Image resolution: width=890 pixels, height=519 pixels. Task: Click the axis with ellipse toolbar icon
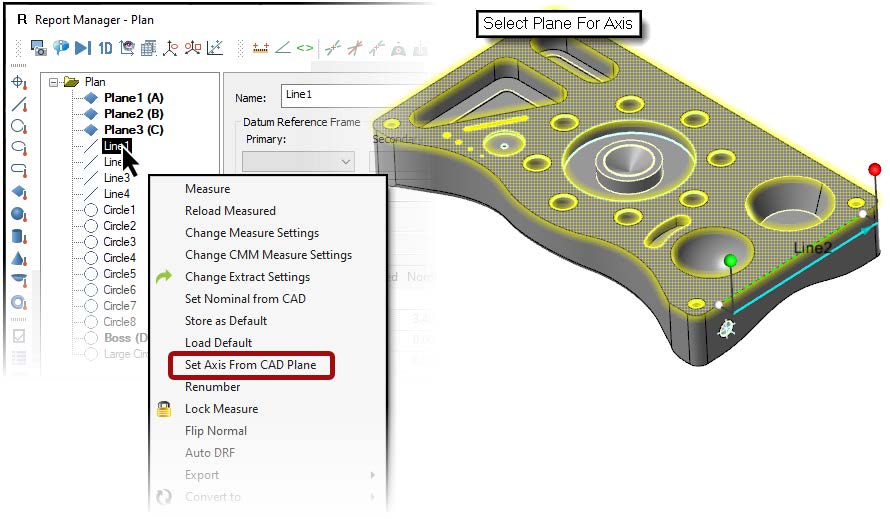pyautogui.click(x=170, y=48)
